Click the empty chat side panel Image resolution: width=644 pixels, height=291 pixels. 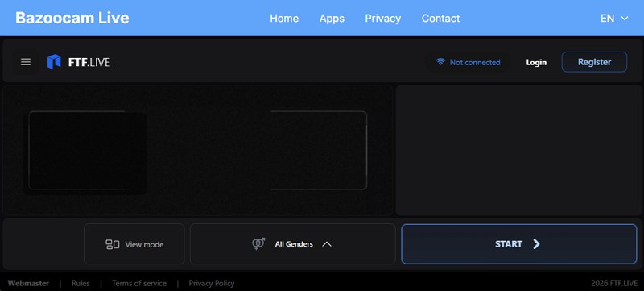click(x=518, y=150)
